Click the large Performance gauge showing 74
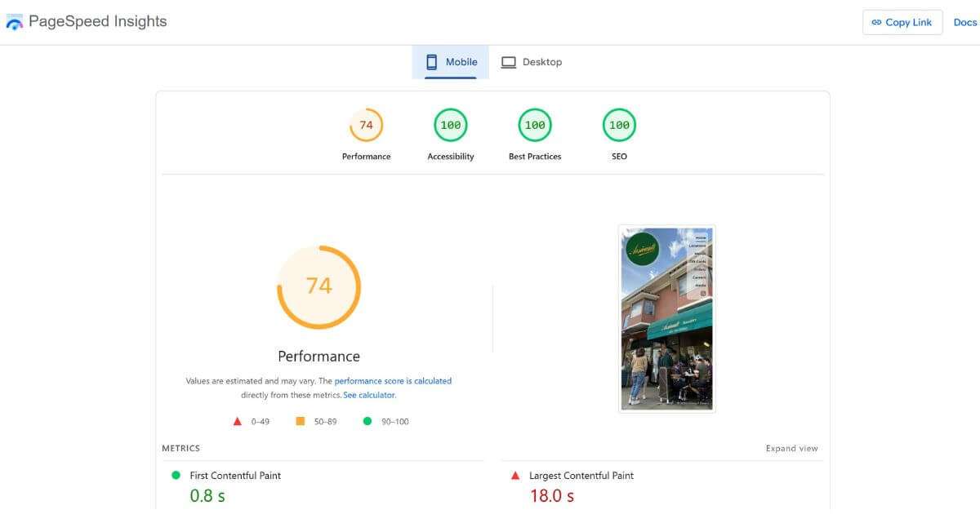The height and width of the screenshot is (514, 980). point(318,286)
